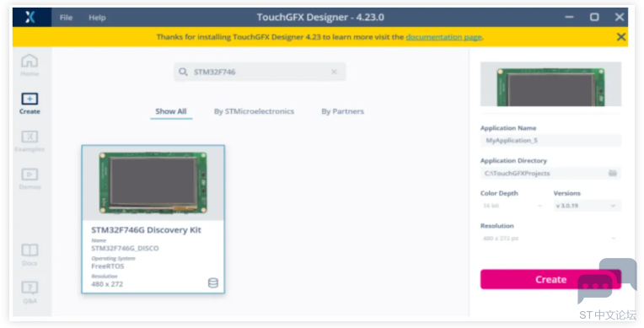Click the 480 x 272 resolution text
Image resolution: width=644 pixels, height=328 pixels.
pos(107,284)
